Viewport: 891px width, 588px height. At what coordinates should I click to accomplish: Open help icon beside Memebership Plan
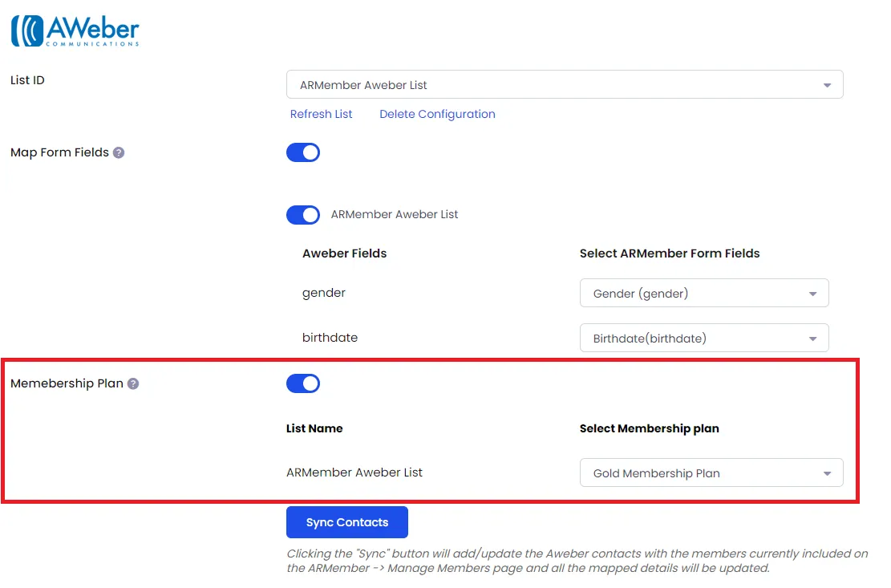coord(133,384)
